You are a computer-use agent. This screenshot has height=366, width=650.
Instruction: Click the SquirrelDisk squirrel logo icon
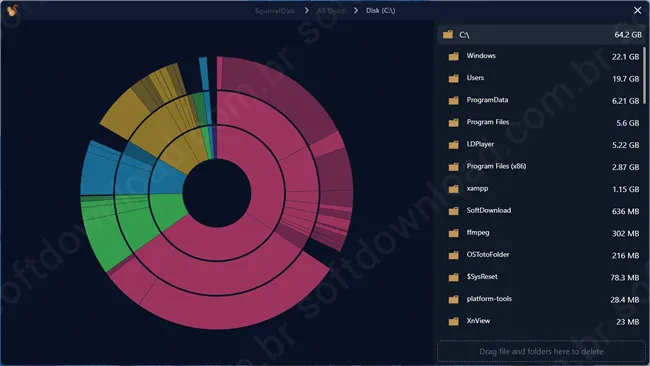click(12, 10)
